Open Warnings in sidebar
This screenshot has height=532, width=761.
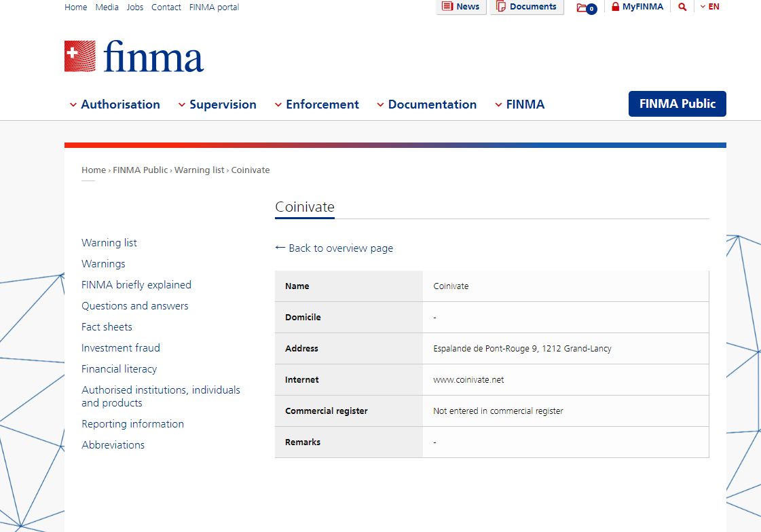coord(103,264)
